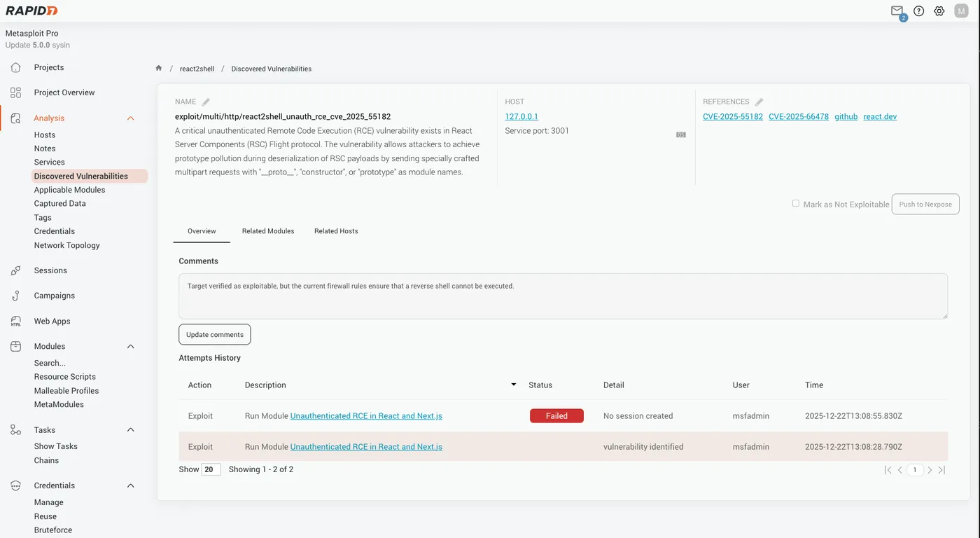Edit the rows-per-page Show field
Screen dimensions: 980x538
coord(211,469)
